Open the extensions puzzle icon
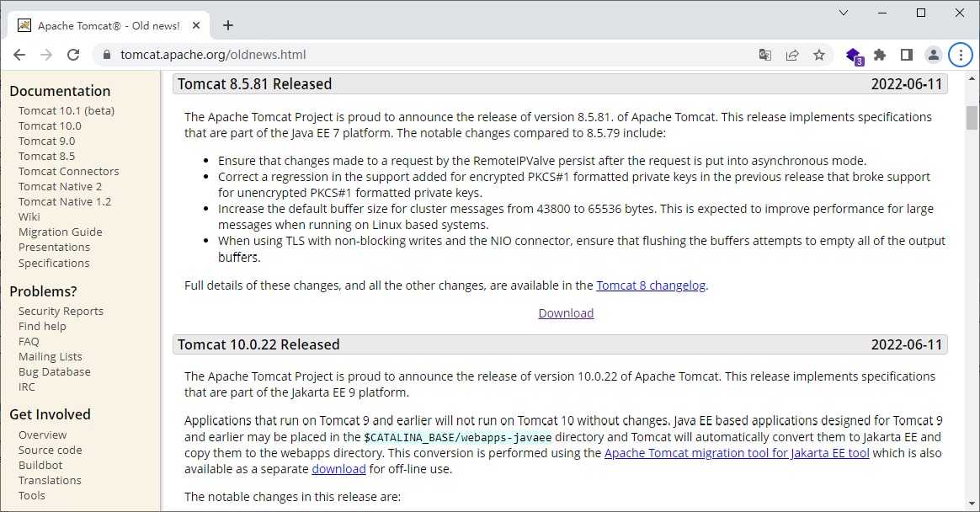 point(880,55)
